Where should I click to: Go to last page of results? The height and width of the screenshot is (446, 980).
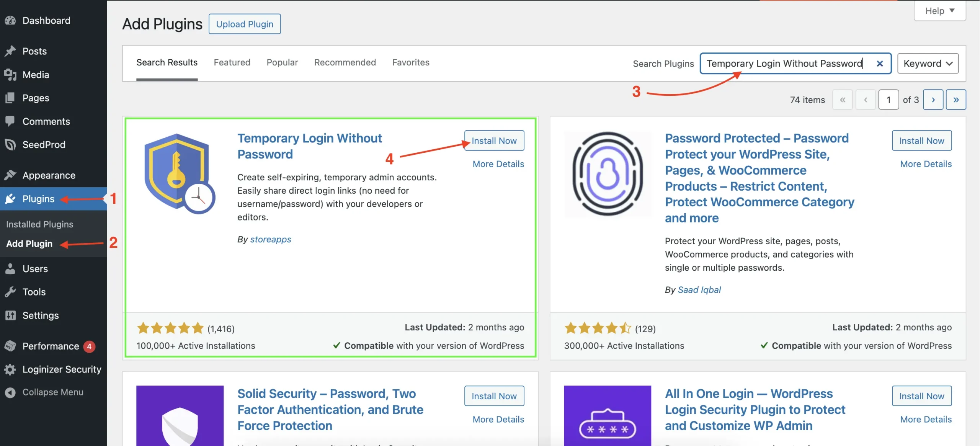(956, 100)
